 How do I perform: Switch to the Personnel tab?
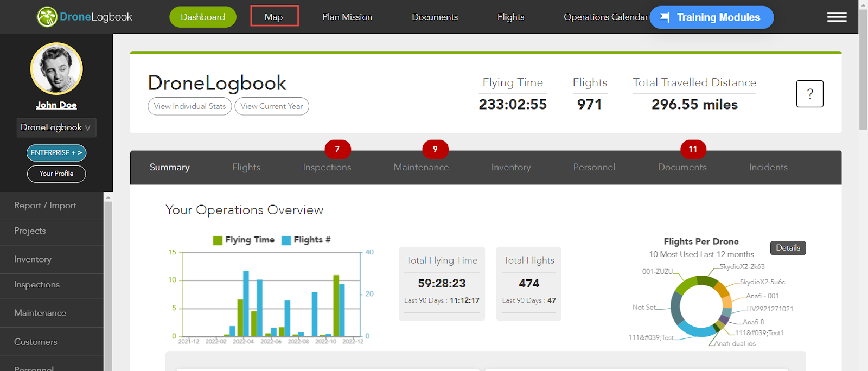tap(594, 167)
